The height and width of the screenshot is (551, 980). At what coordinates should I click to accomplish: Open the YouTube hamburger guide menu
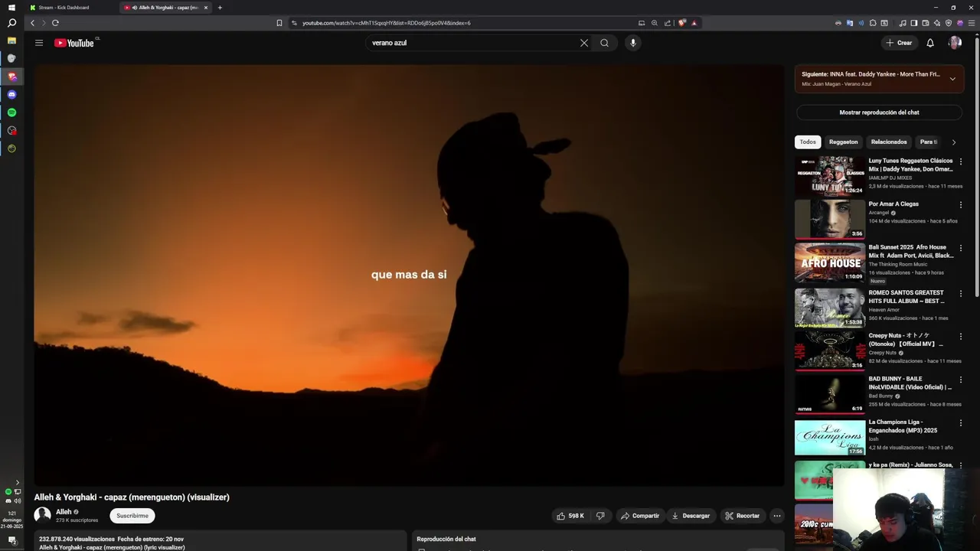tap(39, 43)
